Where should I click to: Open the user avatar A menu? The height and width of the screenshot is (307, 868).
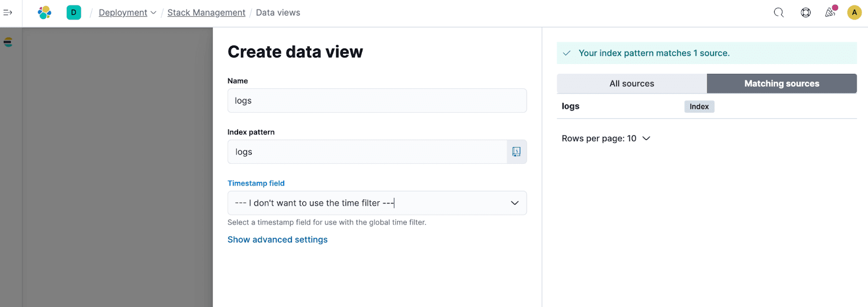click(x=854, y=12)
